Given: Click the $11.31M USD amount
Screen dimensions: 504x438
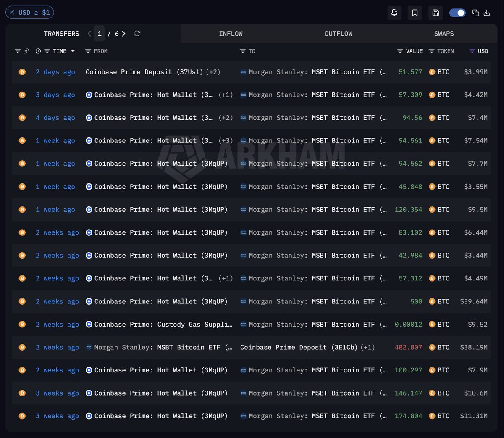Looking at the screenshot, I should 474,416.
